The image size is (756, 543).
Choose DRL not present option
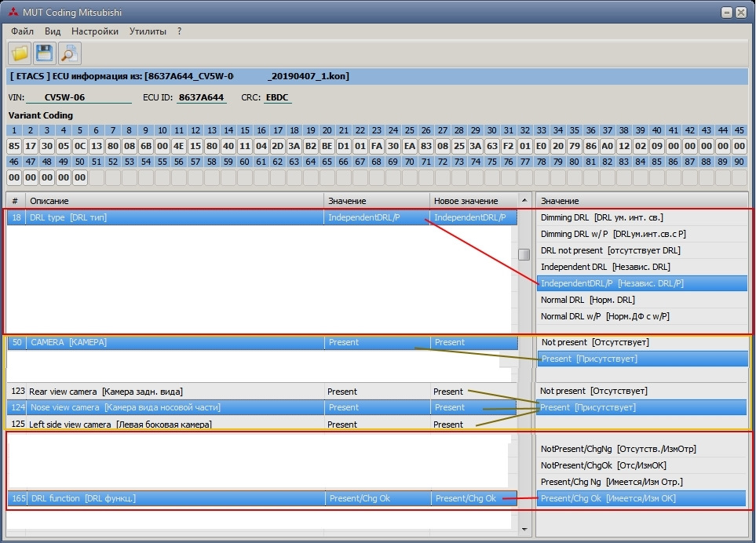click(642, 250)
